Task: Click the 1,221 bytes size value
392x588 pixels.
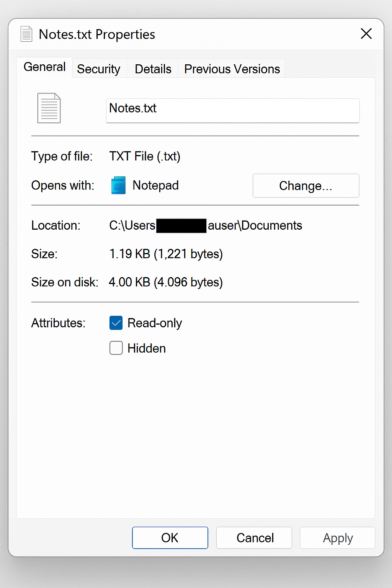Action: (166, 254)
